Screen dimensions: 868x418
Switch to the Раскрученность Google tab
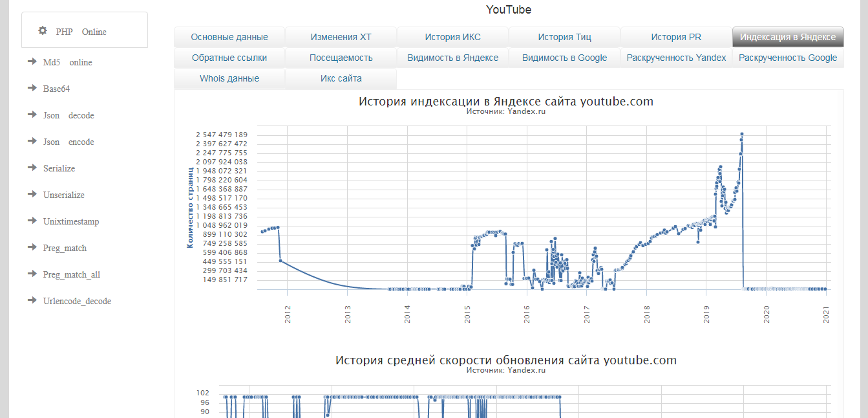point(788,58)
